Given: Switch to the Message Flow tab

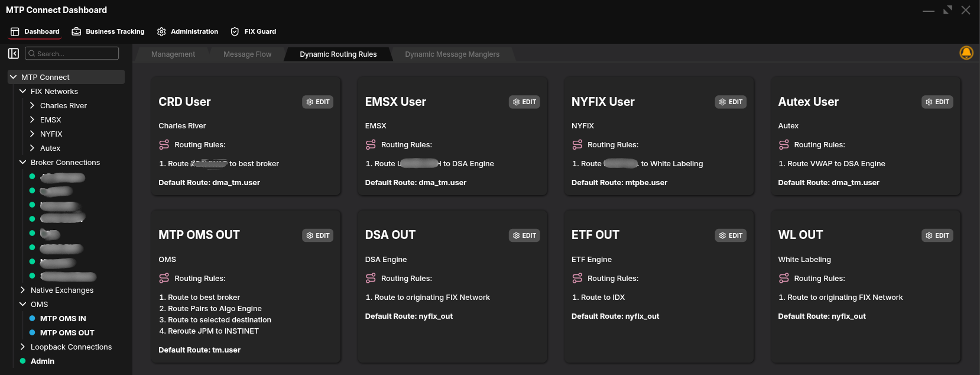Looking at the screenshot, I should click(247, 54).
